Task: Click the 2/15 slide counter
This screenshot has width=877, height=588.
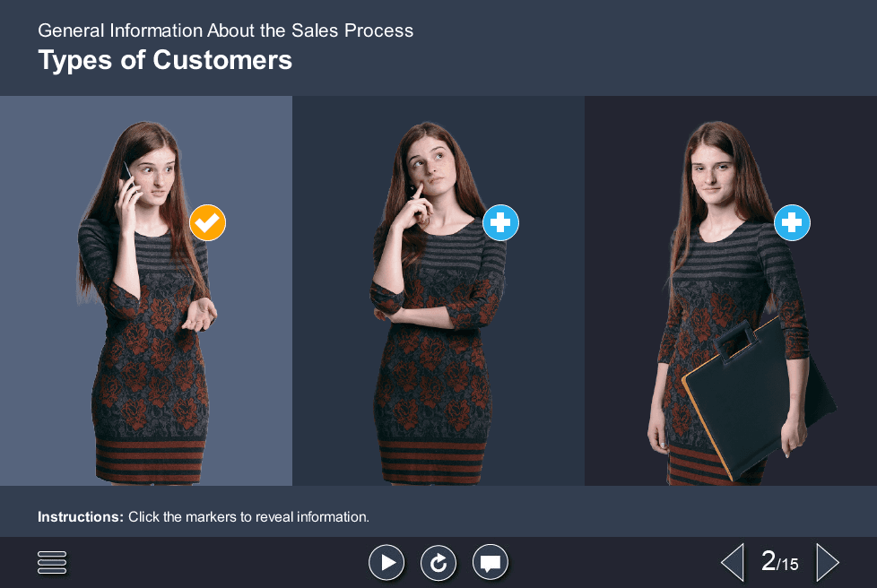Action: (x=778, y=563)
